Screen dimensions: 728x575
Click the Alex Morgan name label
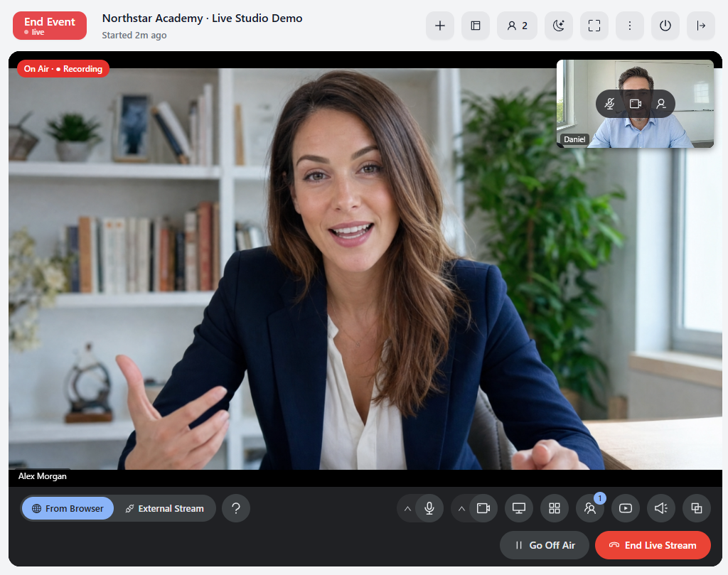point(42,476)
